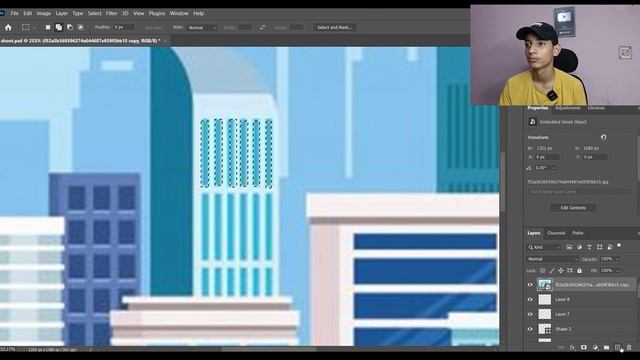The height and width of the screenshot is (360, 640).
Task: Open the Edit menu
Action: [27, 13]
